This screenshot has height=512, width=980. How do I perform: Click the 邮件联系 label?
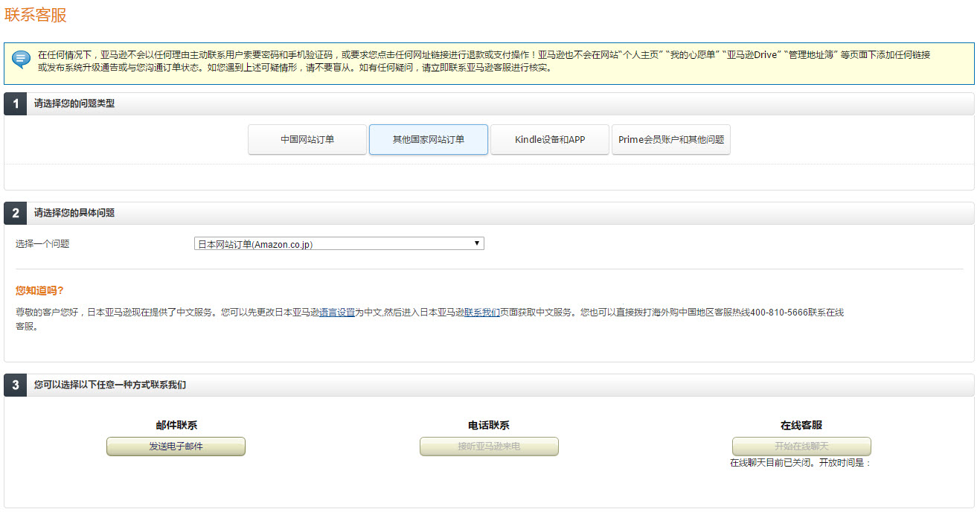click(176, 426)
